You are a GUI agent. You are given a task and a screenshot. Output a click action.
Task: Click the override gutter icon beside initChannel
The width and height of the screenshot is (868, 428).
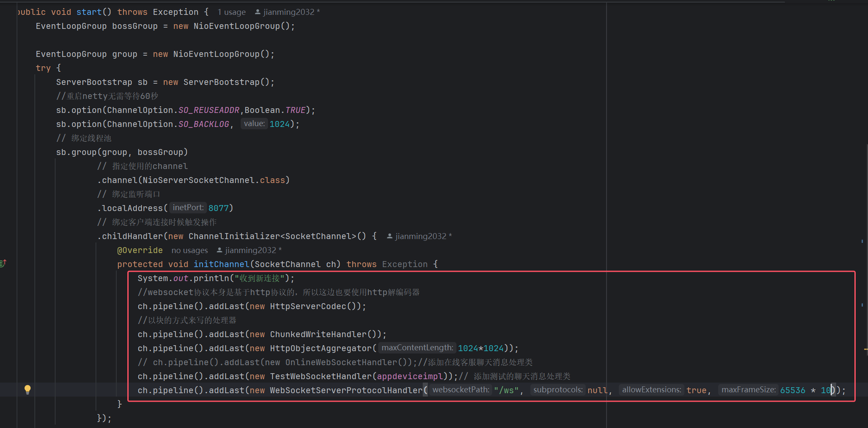point(3,263)
